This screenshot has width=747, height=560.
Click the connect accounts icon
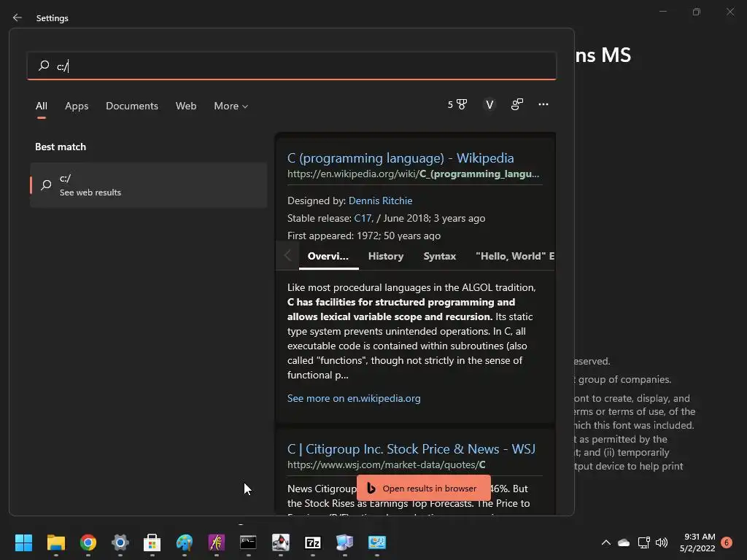[x=517, y=104]
